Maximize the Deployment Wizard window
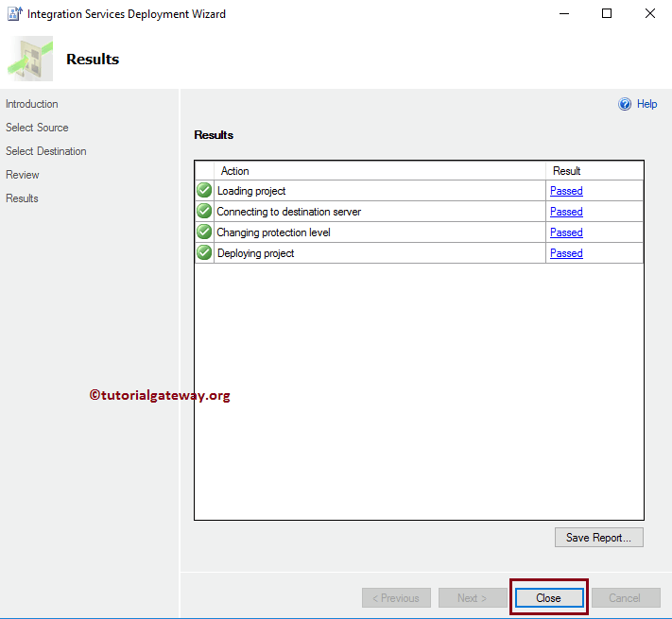 click(607, 14)
